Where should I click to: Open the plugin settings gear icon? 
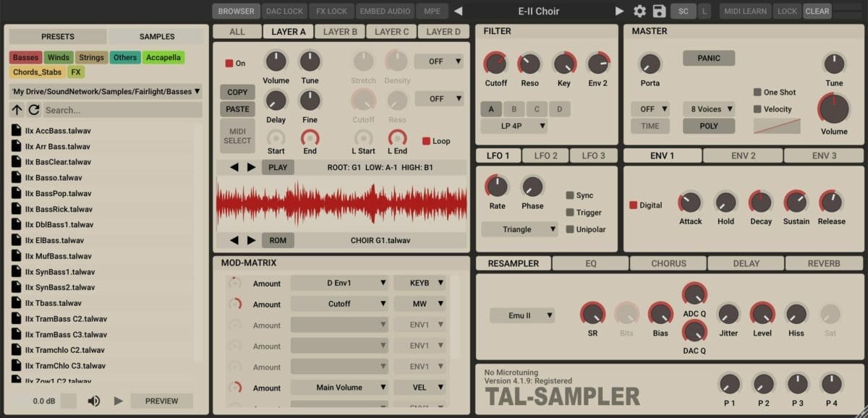pos(639,11)
